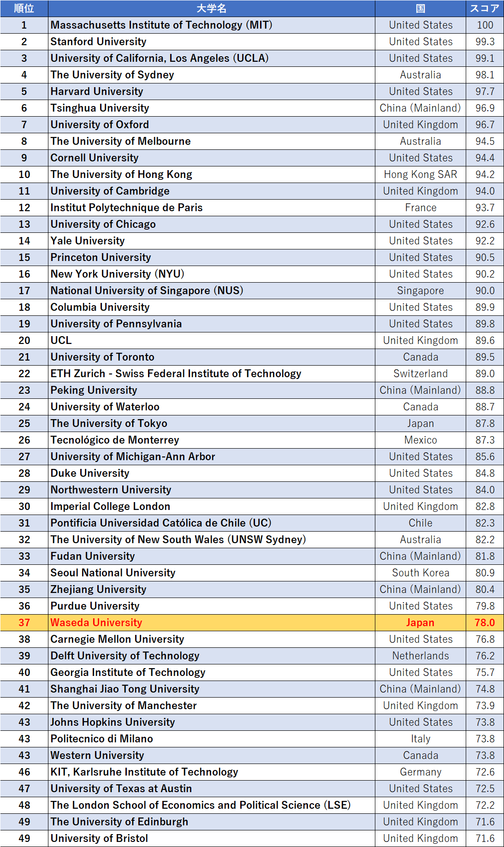
Task: Select the Imperial College London cell
Action: pyautogui.click(x=212, y=506)
